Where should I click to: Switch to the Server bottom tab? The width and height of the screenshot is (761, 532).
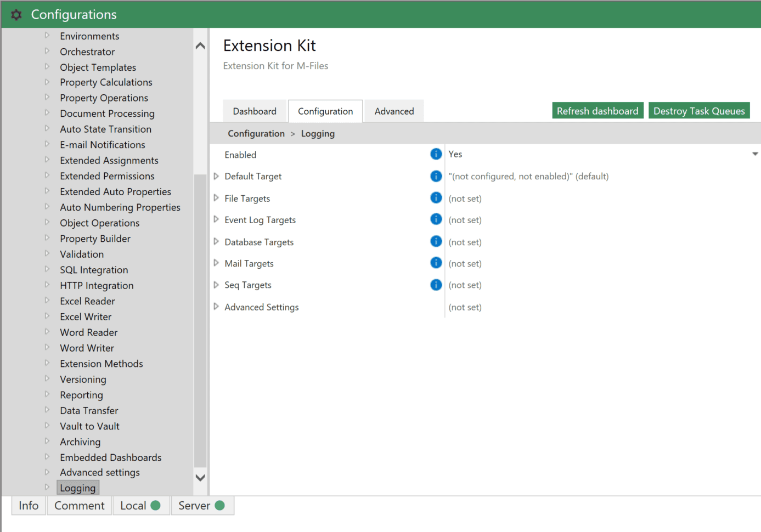click(202, 506)
